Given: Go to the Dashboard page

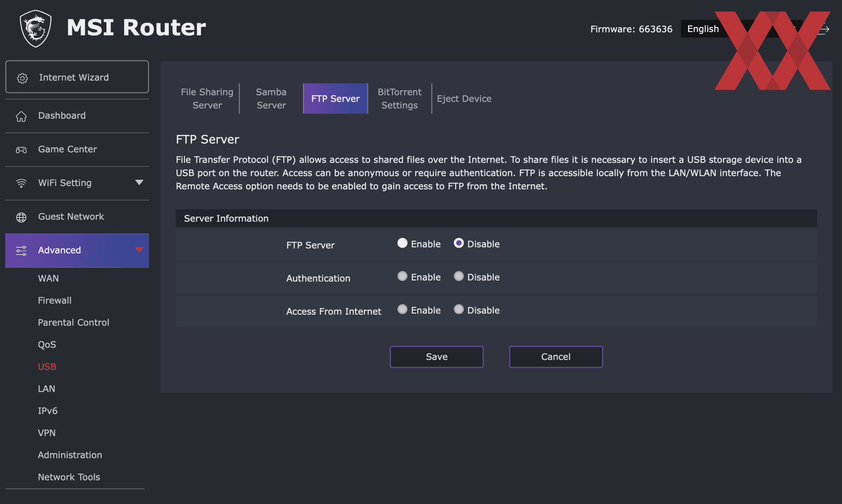Looking at the screenshot, I should pyautogui.click(x=77, y=116).
